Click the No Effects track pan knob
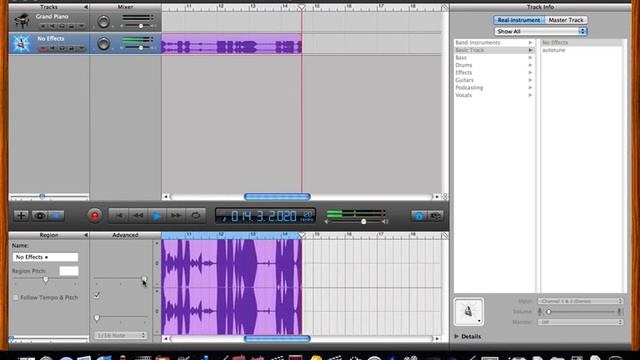The height and width of the screenshot is (360, 640). pos(104,44)
